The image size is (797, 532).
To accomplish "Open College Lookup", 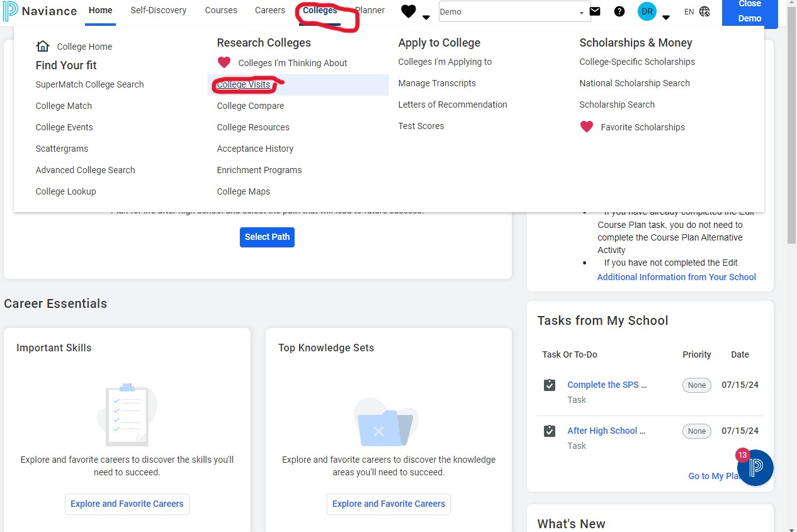I will coord(66,191).
